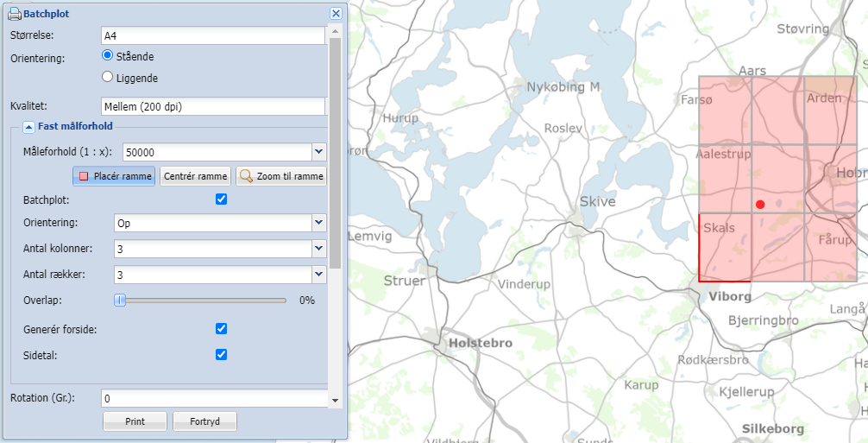Viewport: 868px width, 443px height.
Task: Click Zoom til ramme button
Action: click(x=281, y=177)
